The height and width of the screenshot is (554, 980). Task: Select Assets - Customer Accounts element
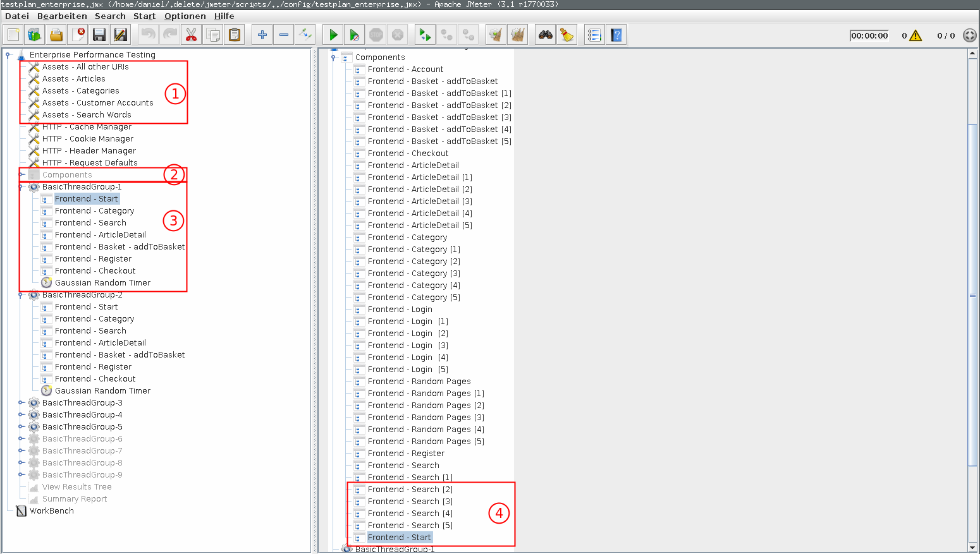pos(97,103)
